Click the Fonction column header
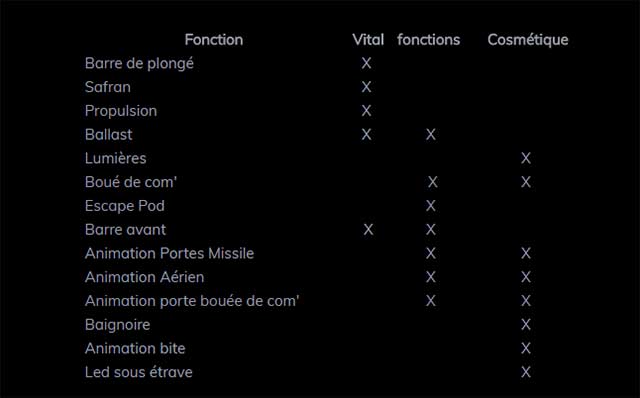Image resolution: width=640 pixels, height=398 pixels. [x=213, y=40]
